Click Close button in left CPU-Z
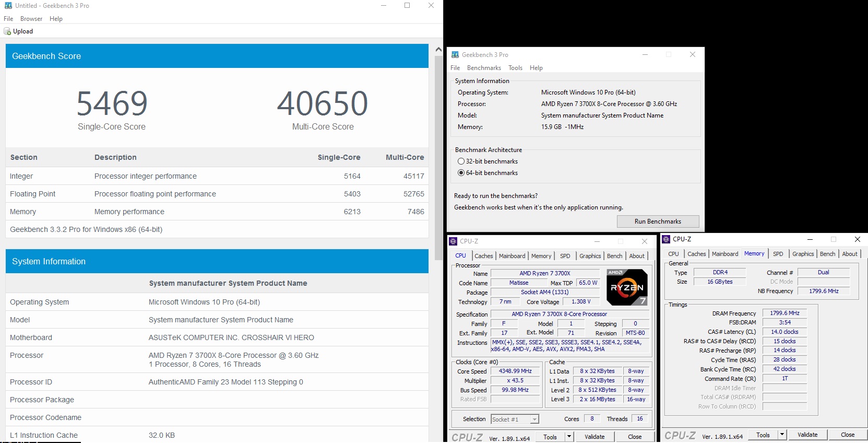This screenshot has width=868, height=443. click(635, 437)
